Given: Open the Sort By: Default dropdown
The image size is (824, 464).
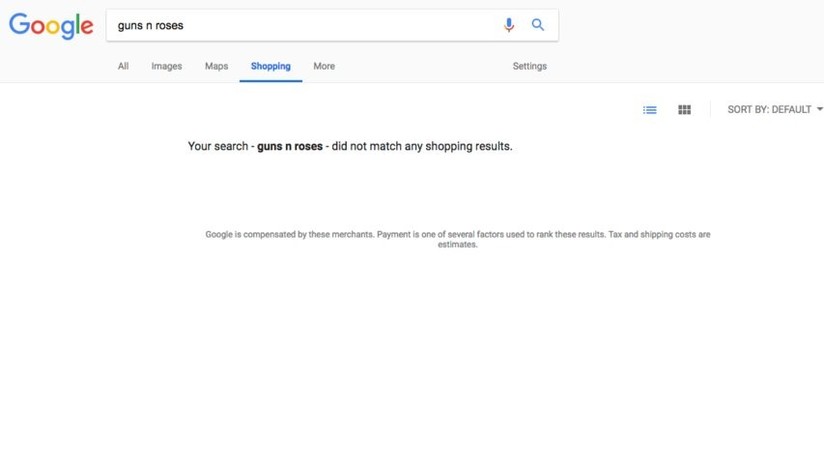Looking at the screenshot, I should tap(775, 109).
